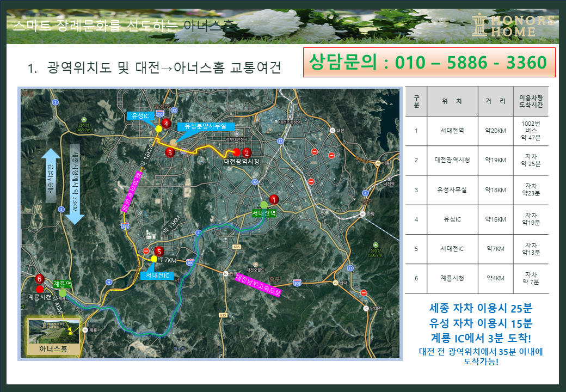This screenshot has width=566, height=392.
Task: Click the 자차 약 7분 cell
Action: 531,278
